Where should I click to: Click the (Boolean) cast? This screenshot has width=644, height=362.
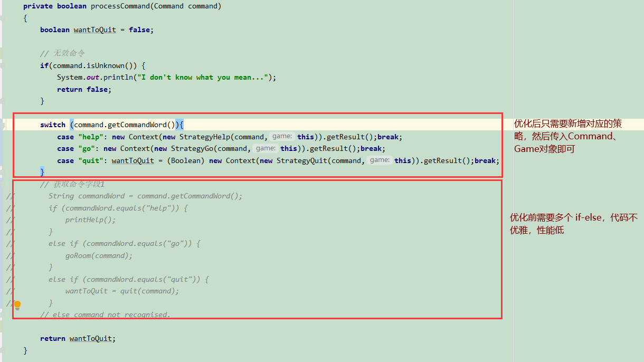tap(186, 161)
